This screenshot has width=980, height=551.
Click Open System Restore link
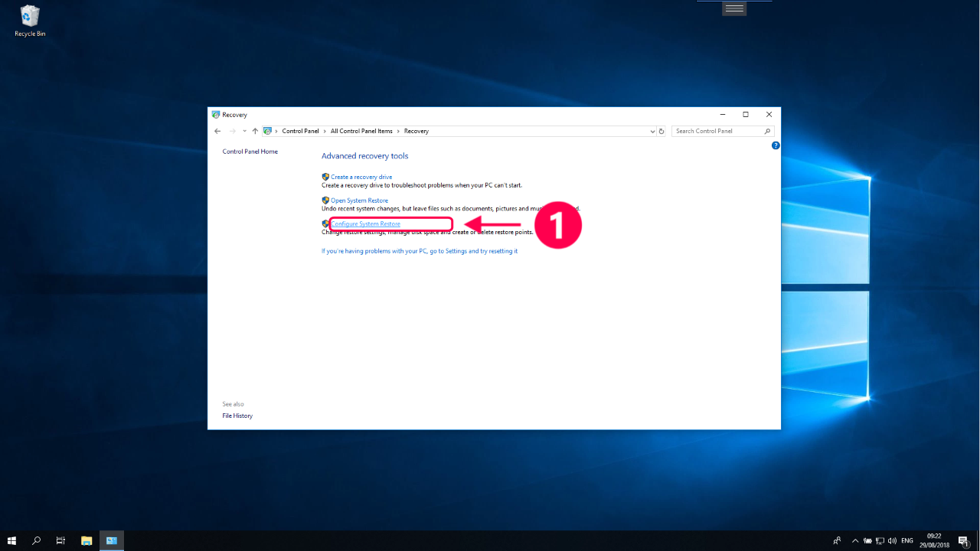click(359, 201)
